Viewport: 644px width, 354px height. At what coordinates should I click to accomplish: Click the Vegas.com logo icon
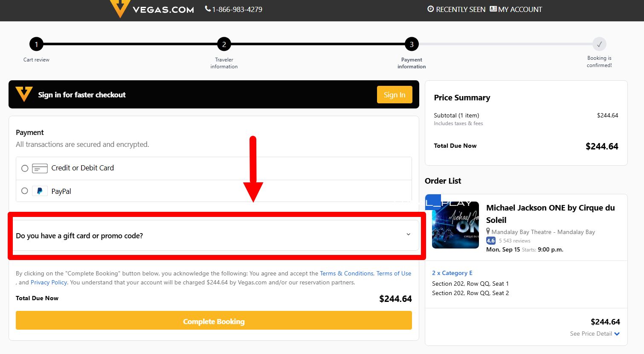[x=120, y=8]
